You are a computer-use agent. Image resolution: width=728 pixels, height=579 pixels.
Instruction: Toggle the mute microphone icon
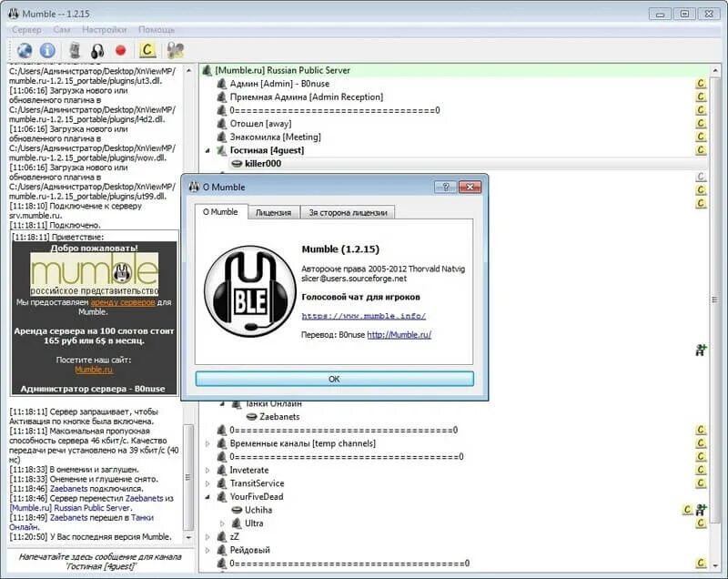coord(75,50)
